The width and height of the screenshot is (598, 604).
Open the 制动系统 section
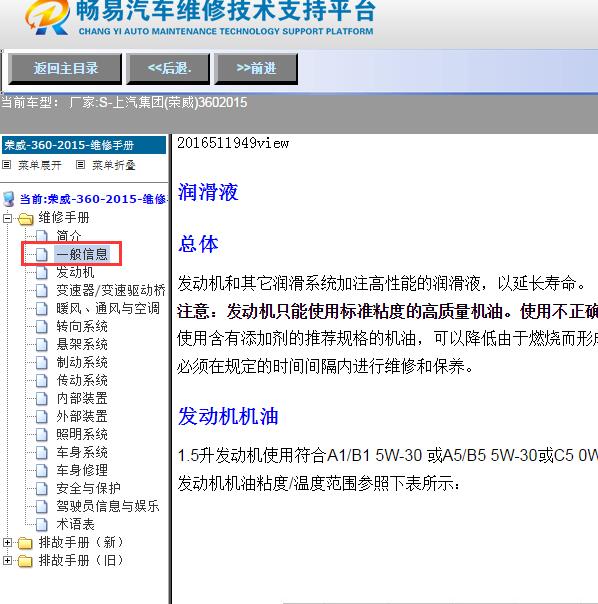82,362
